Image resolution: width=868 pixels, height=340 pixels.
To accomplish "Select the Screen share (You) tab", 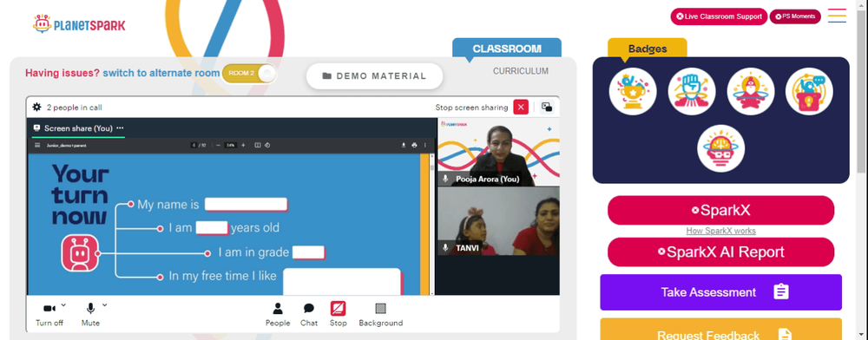I will tap(78, 128).
